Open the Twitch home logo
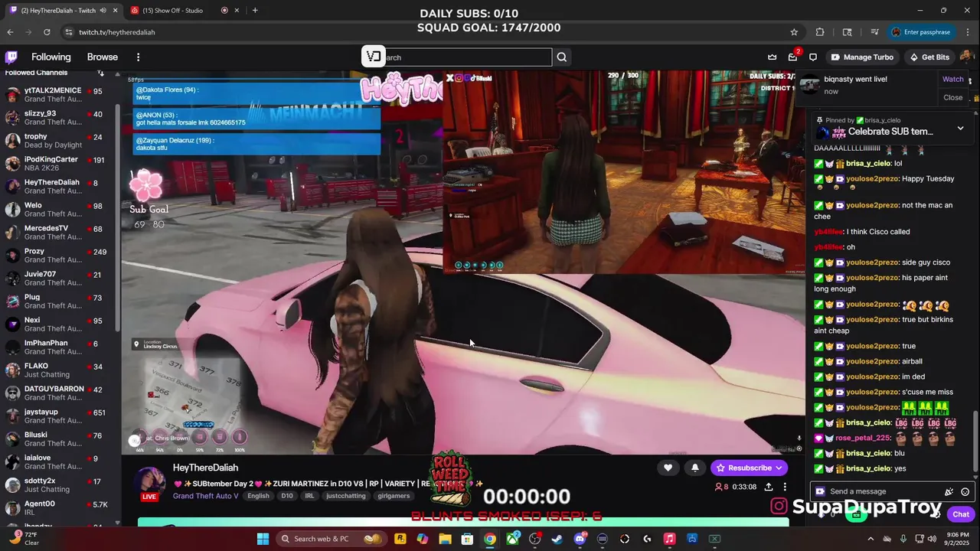The width and height of the screenshot is (980, 551). (11, 57)
